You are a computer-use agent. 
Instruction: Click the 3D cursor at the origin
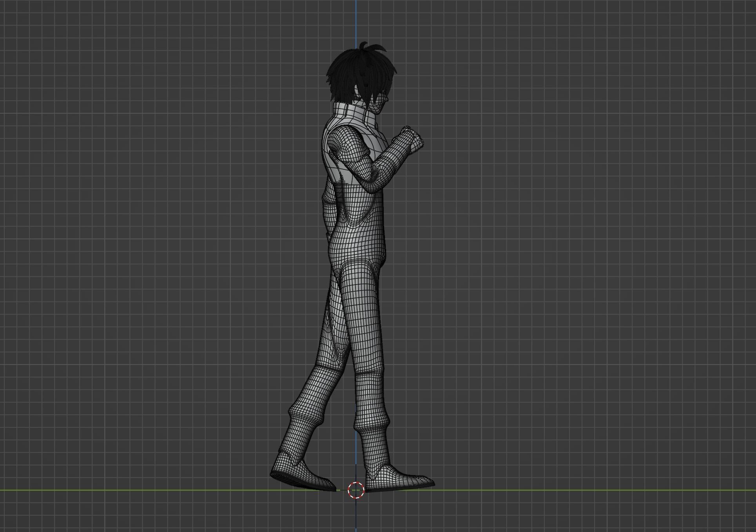tap(356, 490)
